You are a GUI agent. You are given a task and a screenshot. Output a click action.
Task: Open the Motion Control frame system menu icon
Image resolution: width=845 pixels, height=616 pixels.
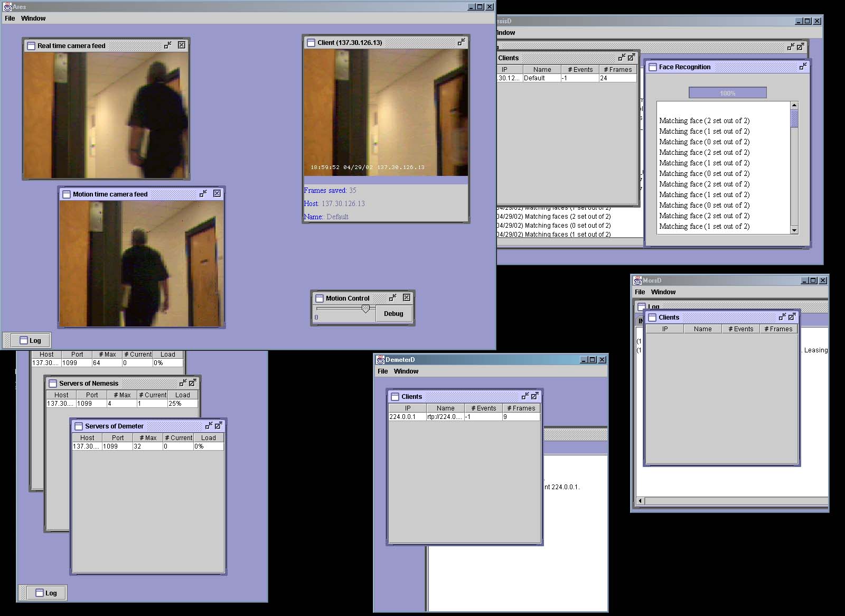click(320, 298)
